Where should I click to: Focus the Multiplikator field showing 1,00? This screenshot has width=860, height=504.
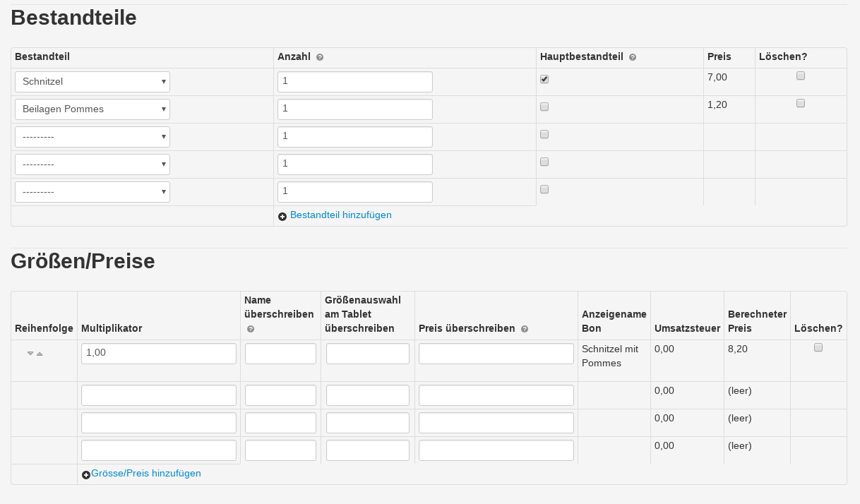coord(159,354)
